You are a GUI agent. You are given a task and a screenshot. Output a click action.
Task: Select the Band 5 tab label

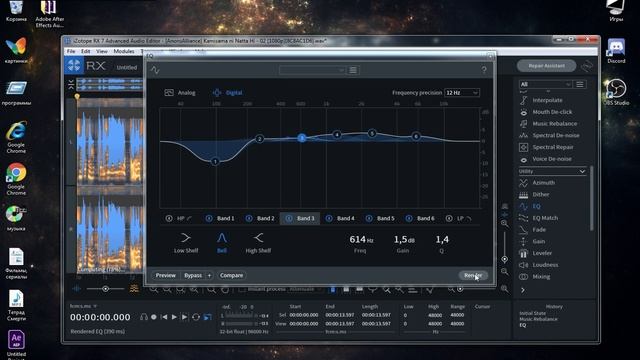(x=386, y=218)
